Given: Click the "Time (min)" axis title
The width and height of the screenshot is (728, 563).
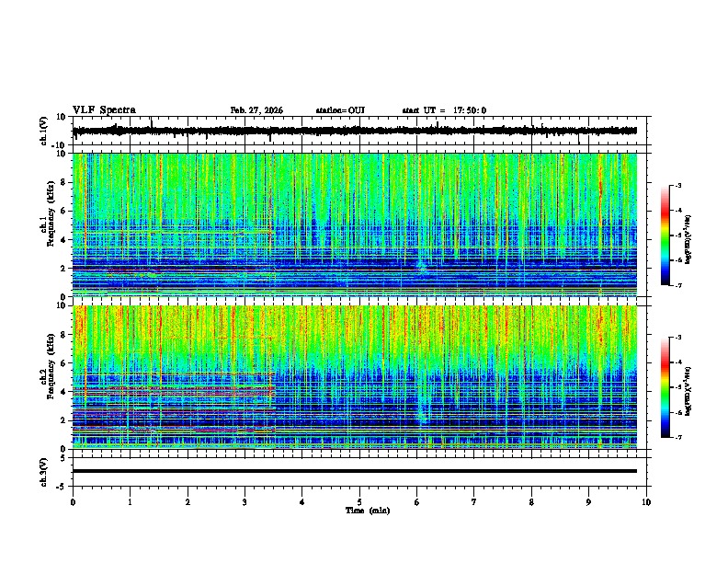Looking at the screenshot, I should click(368, 511).
